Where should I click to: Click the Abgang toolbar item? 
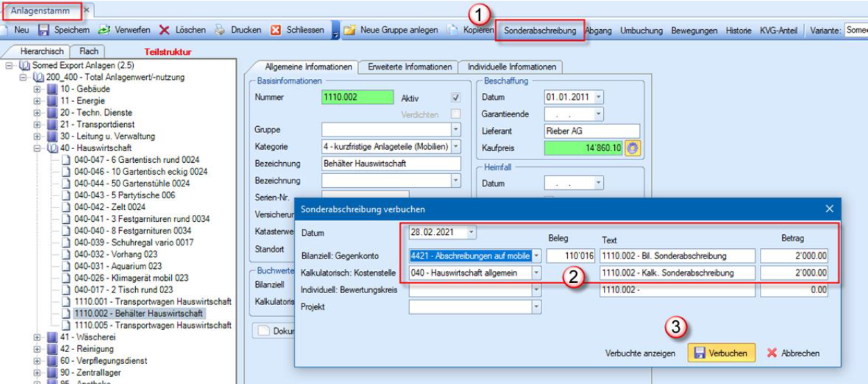[x=598, y=30]
